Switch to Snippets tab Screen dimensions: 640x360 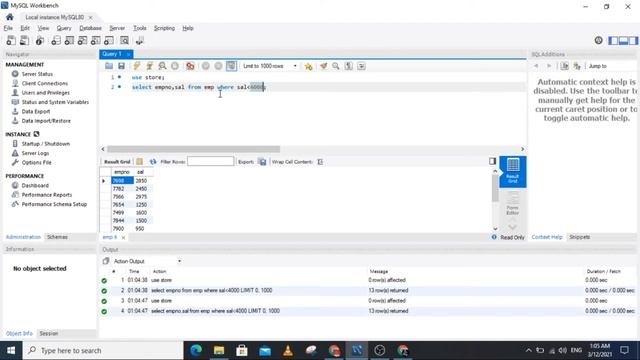pyautogui.click(x=580, y=237)
